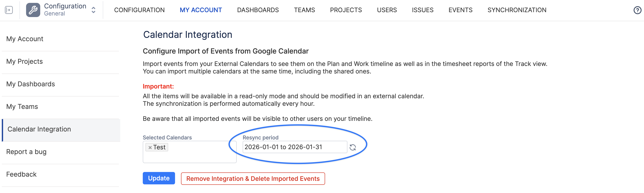
Task: Expand the Configuration General switcher chevron
Action: pyautogui.click(x=93, y=10)
